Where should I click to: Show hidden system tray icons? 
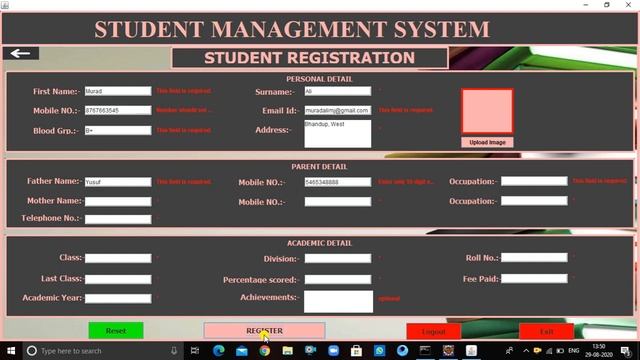(x=526, y=351)
